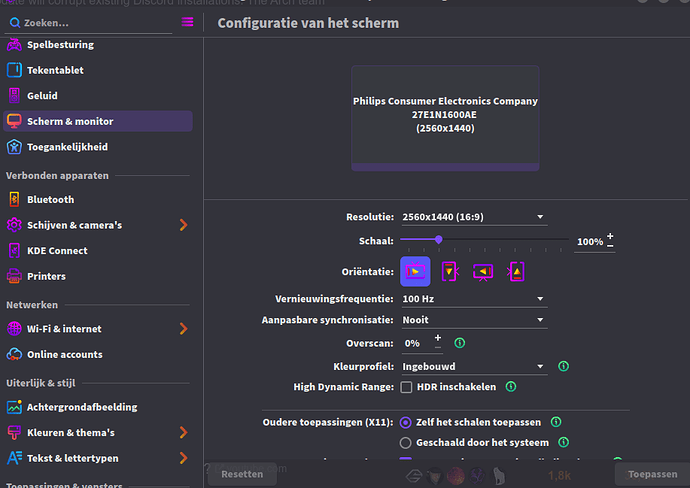Image resolution: width=690 pixels, height=488 pixels.
Task: Increase Schaal with the plus stepper
Action: pos(610,236)
